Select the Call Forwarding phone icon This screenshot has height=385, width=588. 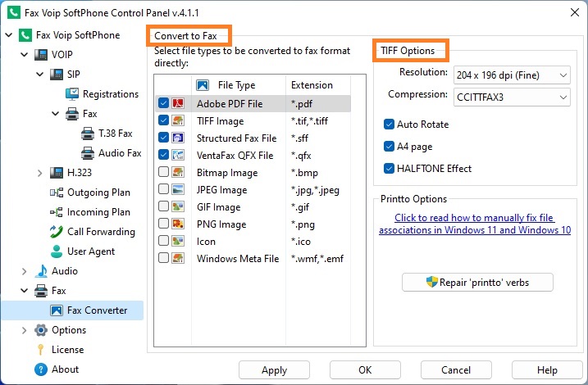57,232
